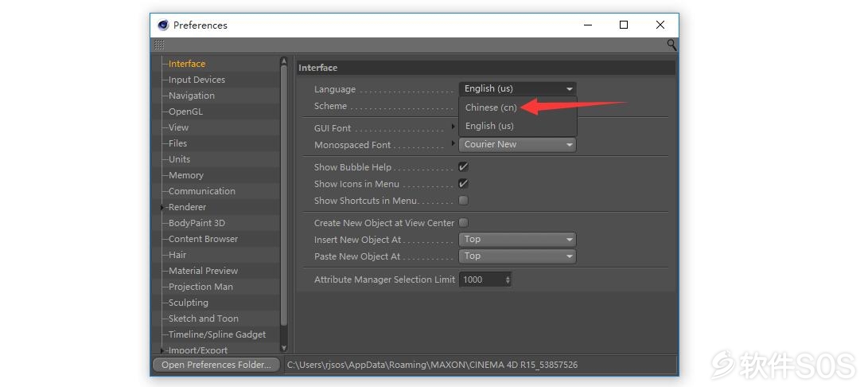Click the Open Preferences Folder button
The width and height of the screenshot is (868, 387).
[216, 365]
